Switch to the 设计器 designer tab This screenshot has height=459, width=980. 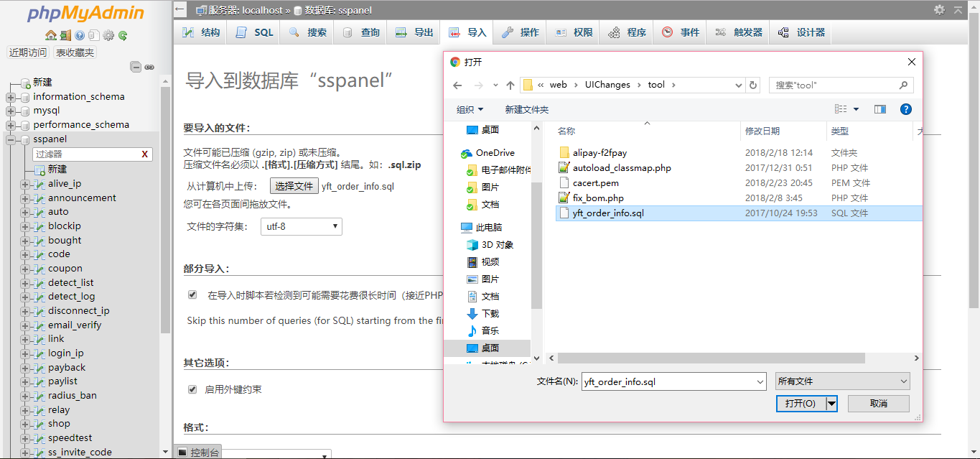801,32
